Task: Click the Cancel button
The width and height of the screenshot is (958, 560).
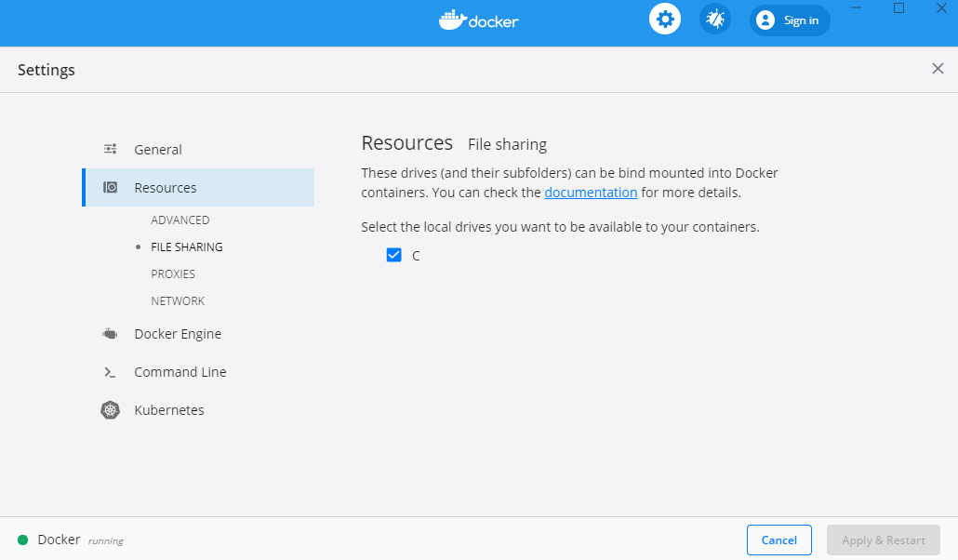Action: [779, 540]
